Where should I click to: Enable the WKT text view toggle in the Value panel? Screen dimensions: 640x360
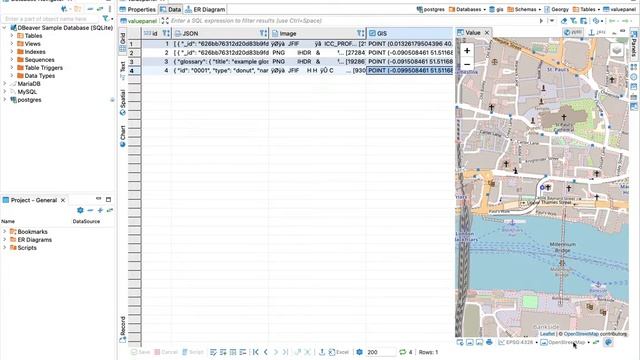point(598,32)
